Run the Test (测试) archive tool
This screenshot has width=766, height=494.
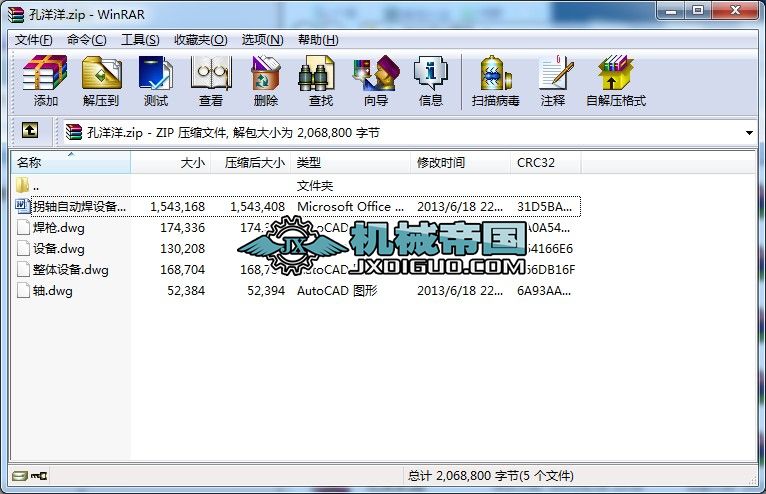point(156,81)
